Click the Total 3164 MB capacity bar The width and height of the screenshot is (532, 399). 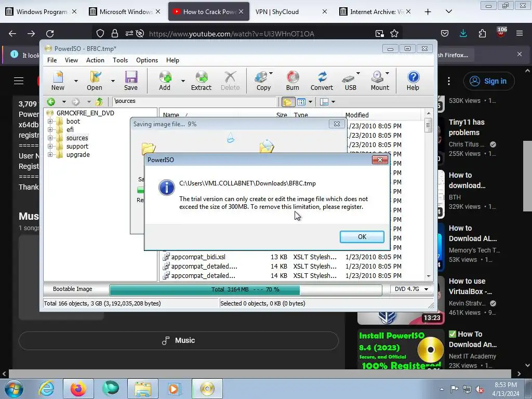[246, 289]
